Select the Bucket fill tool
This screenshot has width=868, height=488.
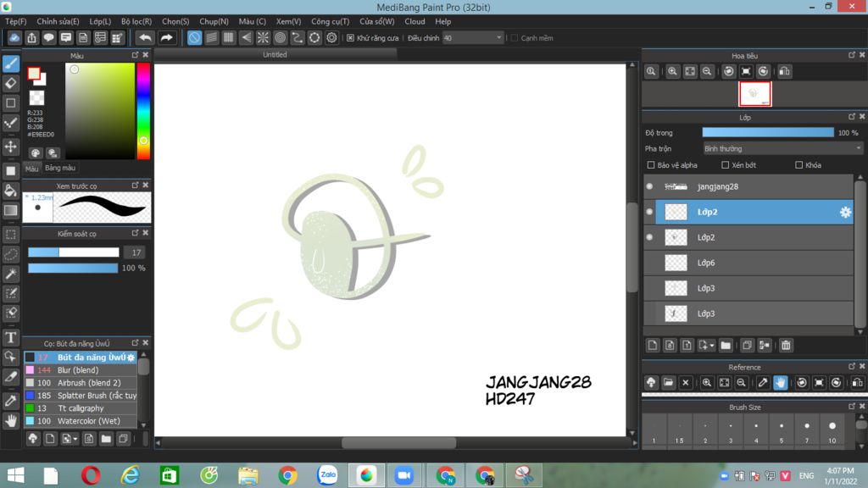point(10,191)
